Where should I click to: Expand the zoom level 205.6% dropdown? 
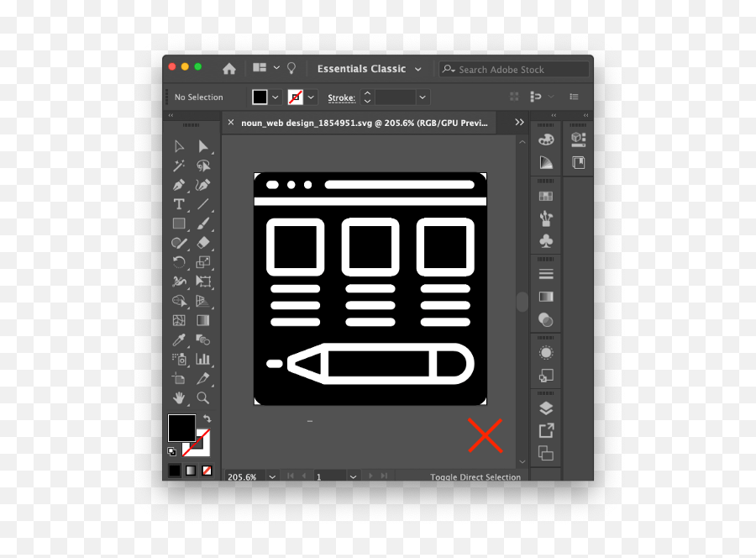(272, 477)
